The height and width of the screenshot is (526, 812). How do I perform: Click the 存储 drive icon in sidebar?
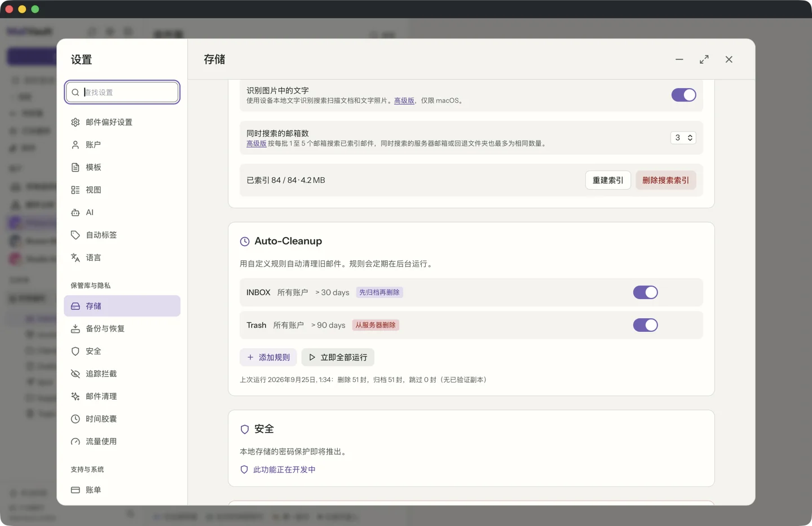coord(76,306)
